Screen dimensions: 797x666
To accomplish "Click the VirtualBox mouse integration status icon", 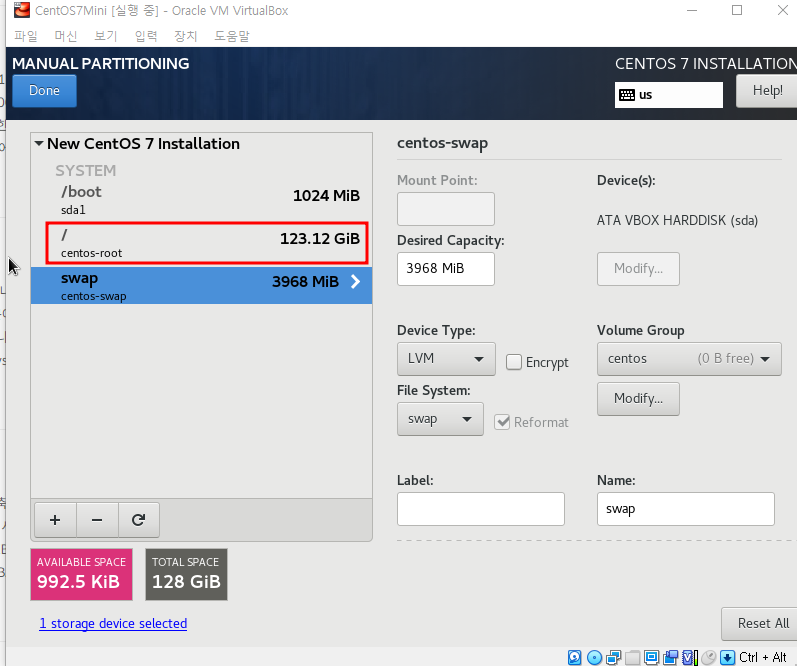I will tap(709, 657).
